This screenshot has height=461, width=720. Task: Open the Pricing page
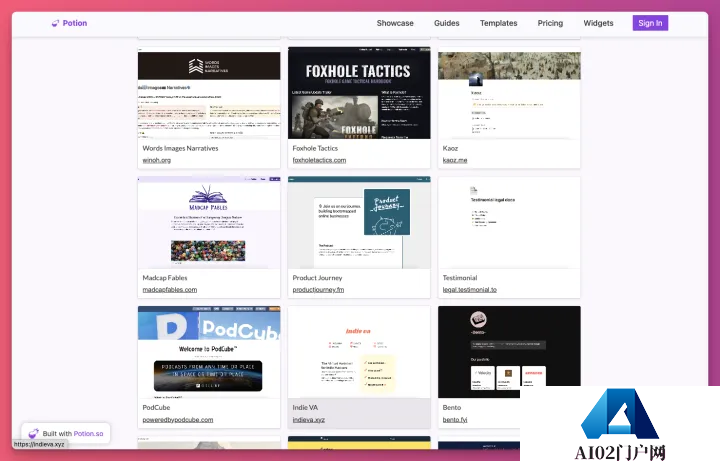pyautogui.click(x=550, y=23)
